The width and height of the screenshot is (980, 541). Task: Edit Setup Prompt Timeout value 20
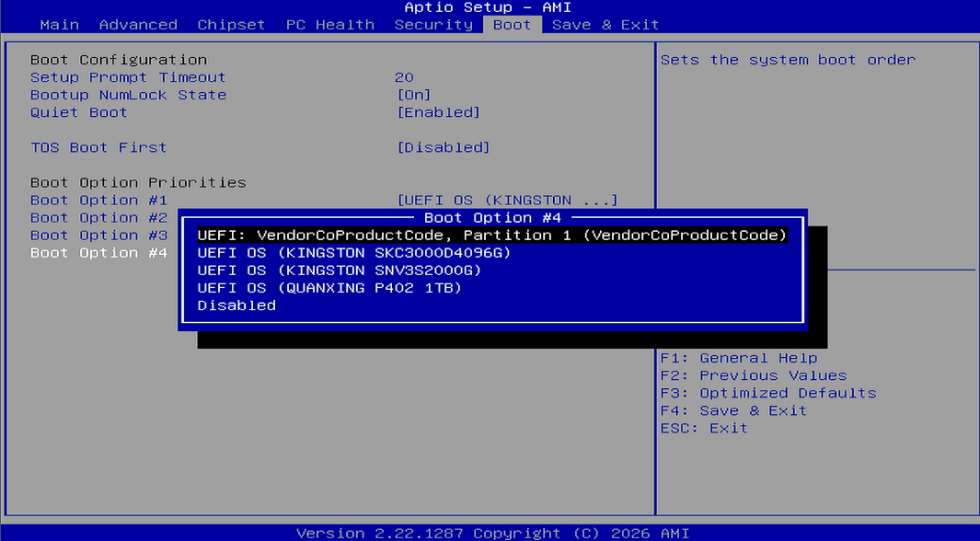tap(404, 77)
